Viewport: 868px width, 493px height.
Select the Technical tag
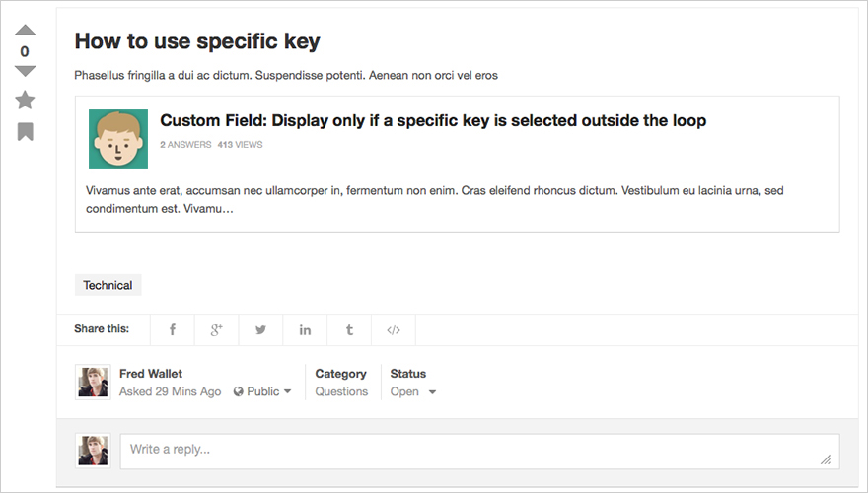click(108, 285)
